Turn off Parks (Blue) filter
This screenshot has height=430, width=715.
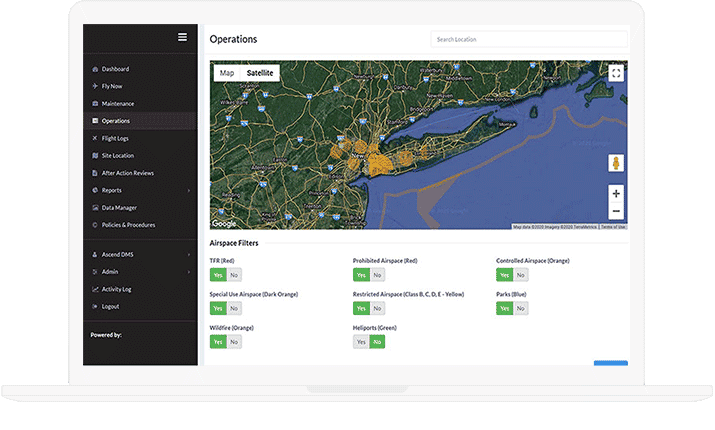pyautogui.click(x=520, y=309)
